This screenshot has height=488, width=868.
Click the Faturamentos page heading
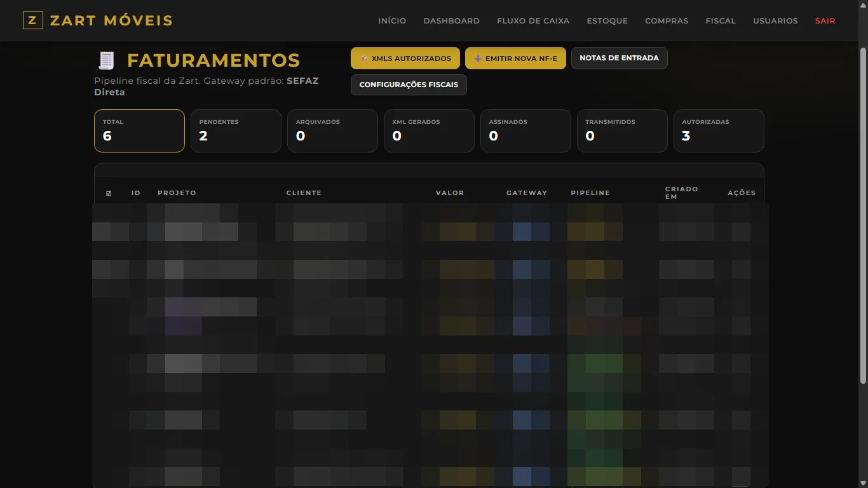click(214, 60)
